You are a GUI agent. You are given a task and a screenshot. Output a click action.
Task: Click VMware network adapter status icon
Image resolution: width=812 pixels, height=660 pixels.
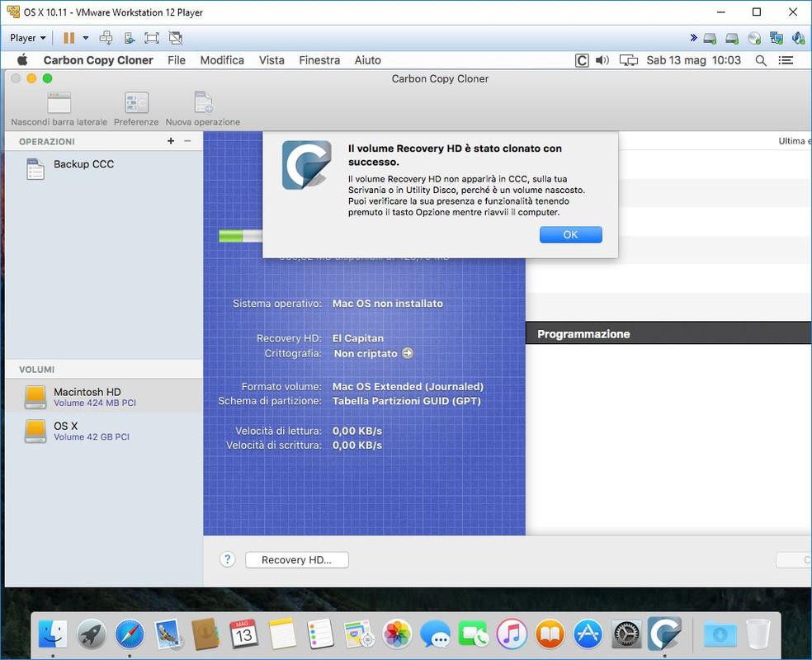tap(777, 38)
